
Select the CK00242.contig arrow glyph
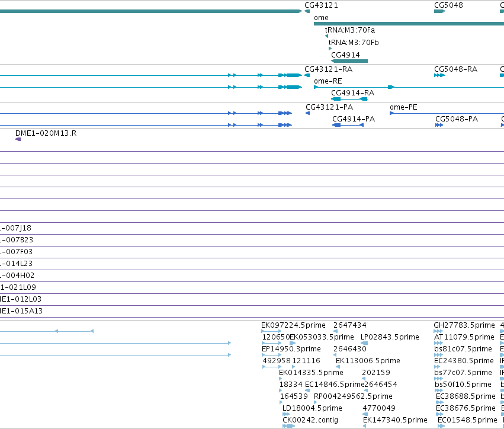pos(288,426)
